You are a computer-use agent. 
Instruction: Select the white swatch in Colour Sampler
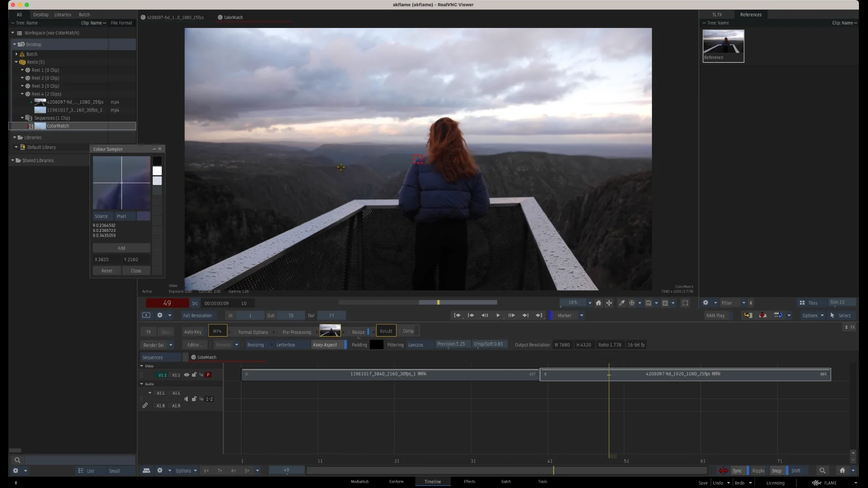157,171
